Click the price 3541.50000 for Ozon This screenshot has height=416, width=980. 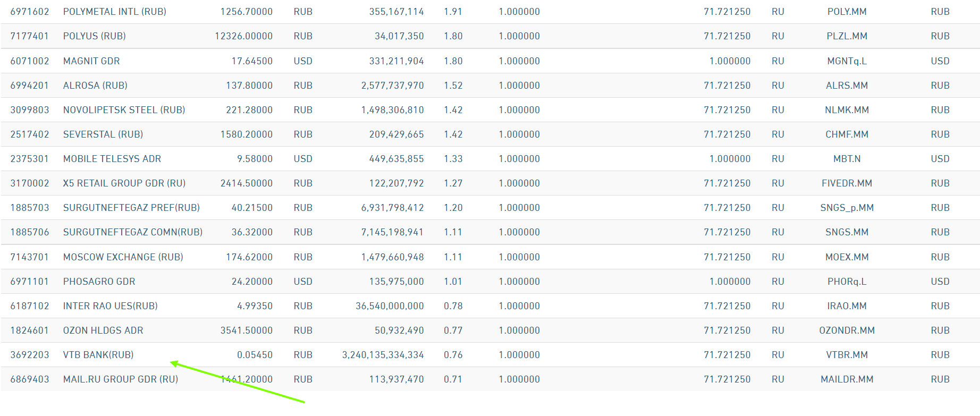[x=247, y=330]
